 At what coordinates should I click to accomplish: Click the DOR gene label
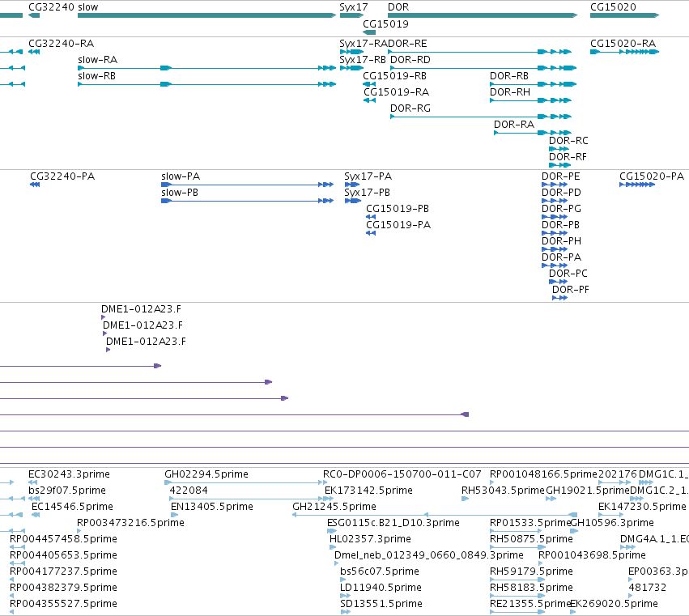tap(398, 7)
